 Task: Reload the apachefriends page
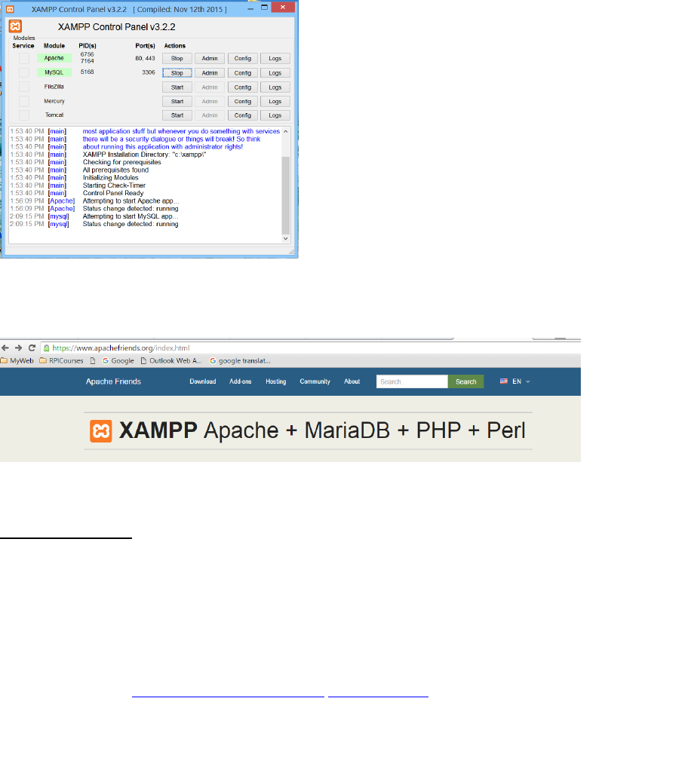pos(32,348)
